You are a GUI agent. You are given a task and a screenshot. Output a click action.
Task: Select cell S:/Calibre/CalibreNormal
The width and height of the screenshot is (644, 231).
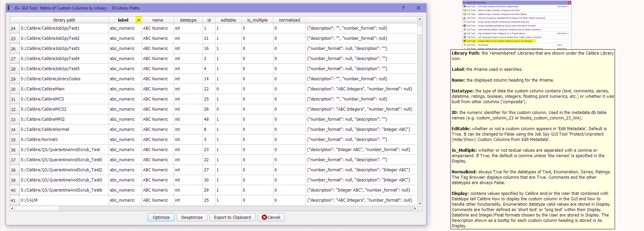[64, 129]
